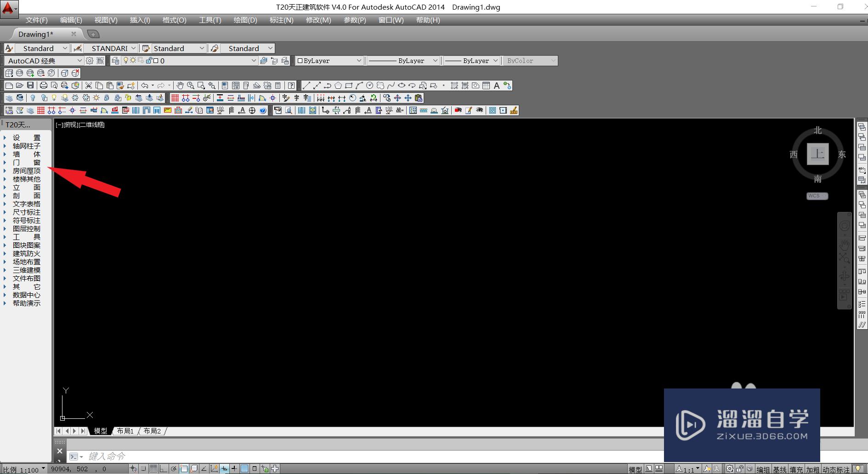Toggle Polar tracking in status bar
Screen dimensions: 868x474
coord(174,469)
